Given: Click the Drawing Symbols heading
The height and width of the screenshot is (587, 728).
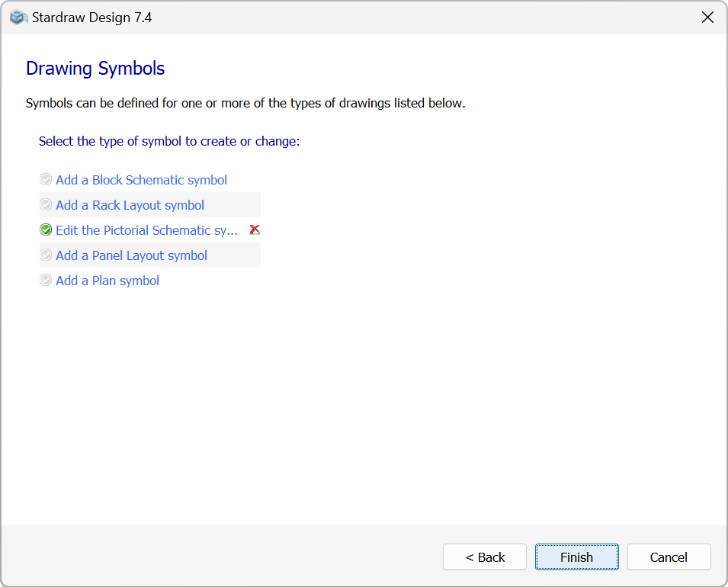Looking at the screenshot, I should (x=95, y=69).
